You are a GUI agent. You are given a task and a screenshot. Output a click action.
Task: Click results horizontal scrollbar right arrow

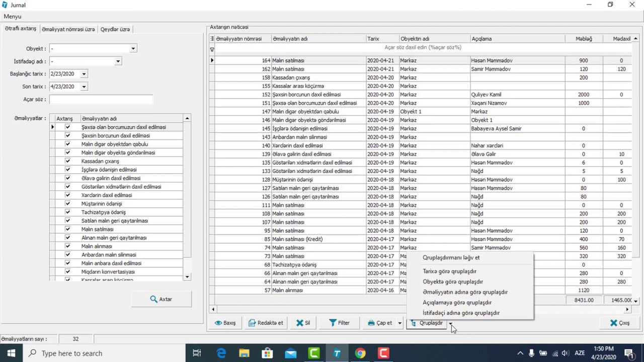627,309
